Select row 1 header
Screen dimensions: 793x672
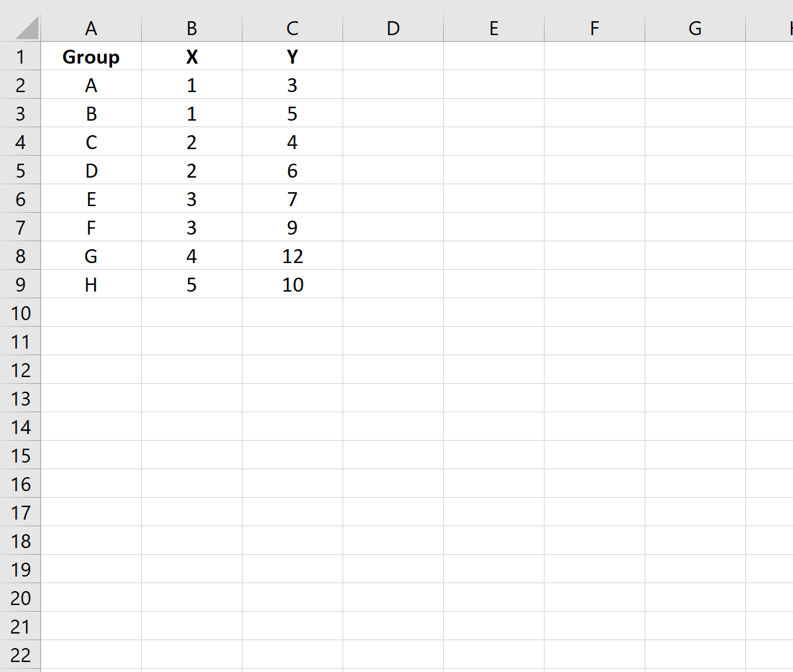(21, 56)
